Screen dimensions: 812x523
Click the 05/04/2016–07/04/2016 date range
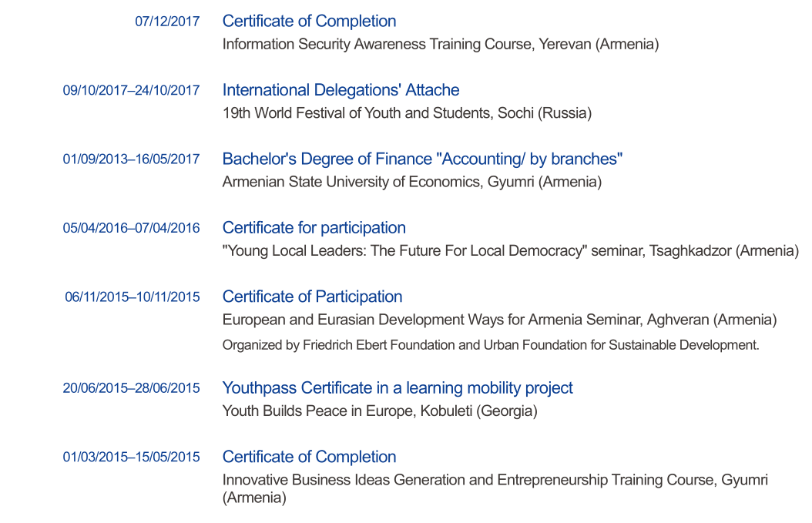click(x=131, y=228)
